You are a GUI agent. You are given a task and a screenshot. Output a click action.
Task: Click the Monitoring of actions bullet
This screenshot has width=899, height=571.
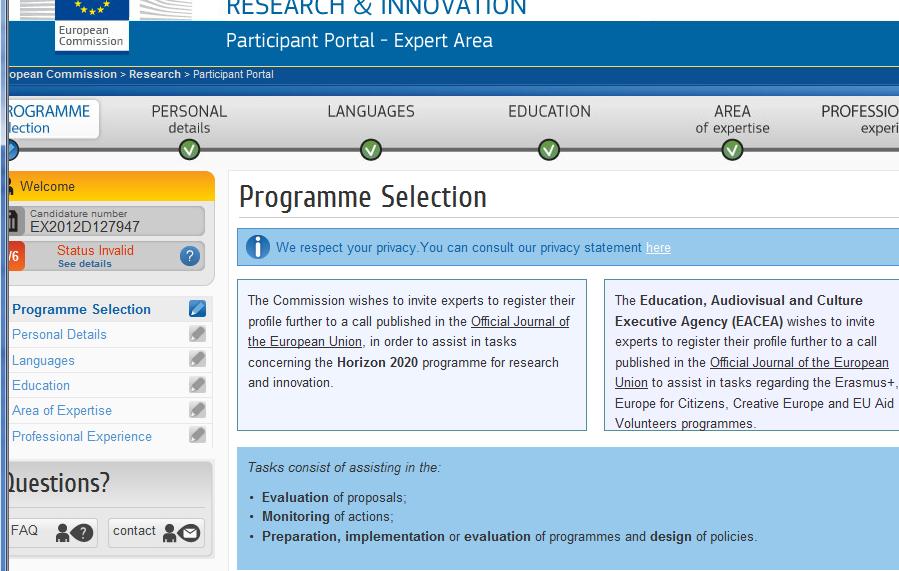[x=327, y=517]
